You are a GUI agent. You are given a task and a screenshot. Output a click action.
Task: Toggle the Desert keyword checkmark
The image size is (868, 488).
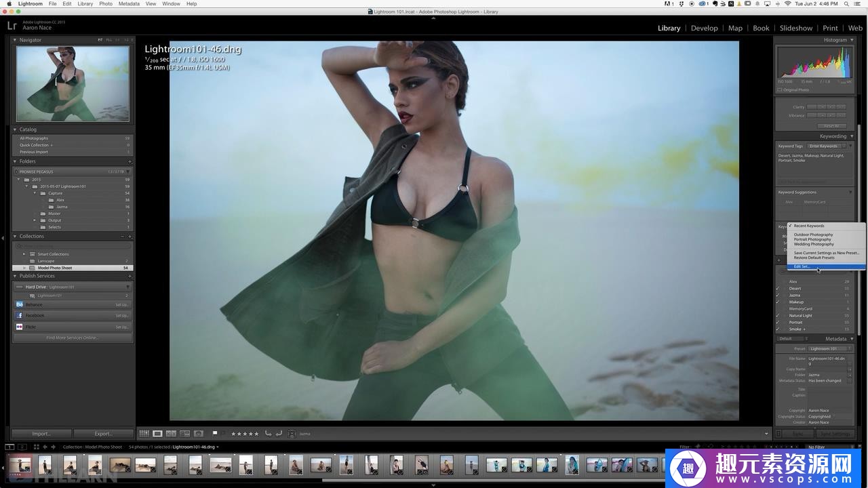pyautogui.click(x=778, y=289)
